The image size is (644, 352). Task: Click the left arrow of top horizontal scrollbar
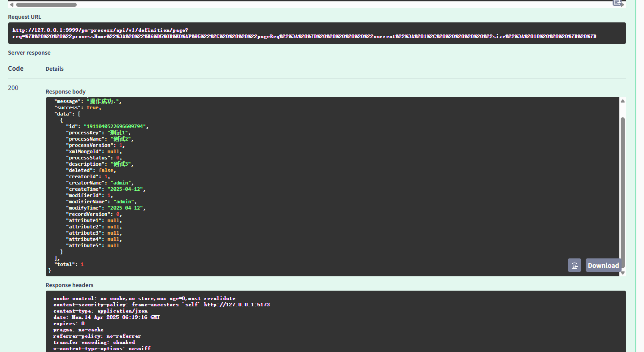pos(12,4)
